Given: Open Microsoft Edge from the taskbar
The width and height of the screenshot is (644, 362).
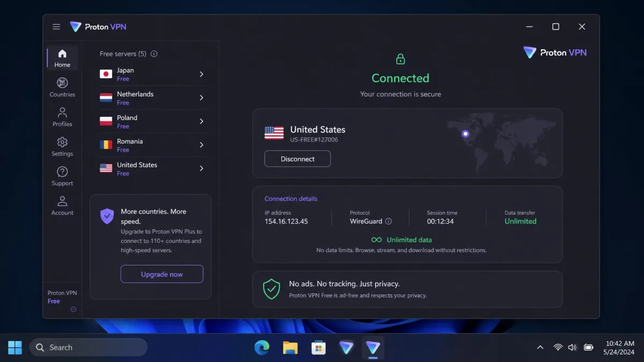Looking at the screenshot, I should [262, 348].
